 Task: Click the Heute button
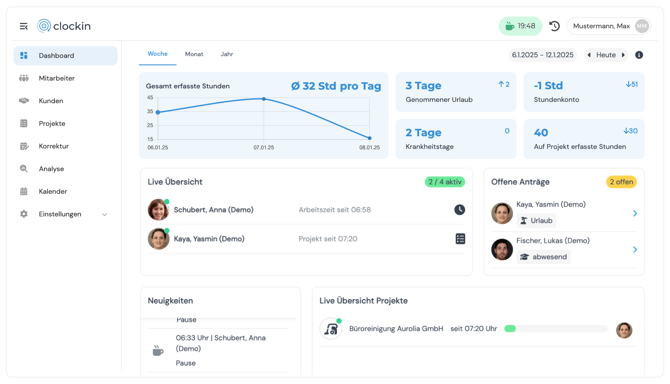coord(606,55)
